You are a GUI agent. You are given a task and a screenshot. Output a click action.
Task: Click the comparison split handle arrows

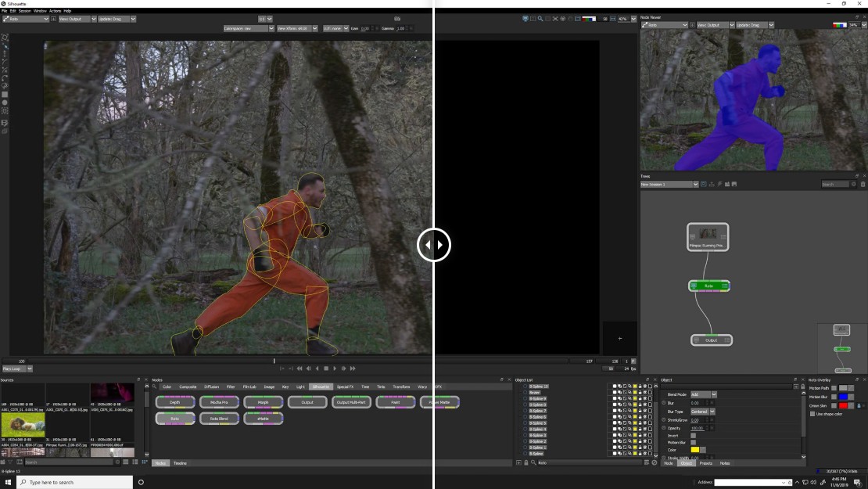point(433,245)
